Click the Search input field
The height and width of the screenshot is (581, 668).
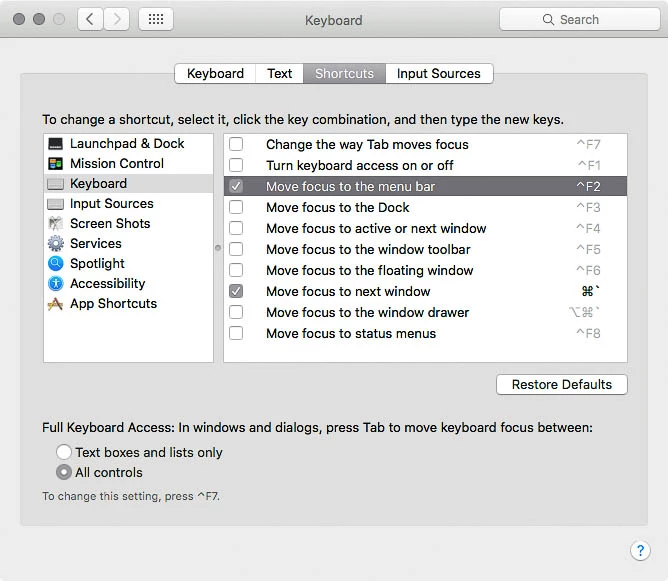[x=579, y=20]
